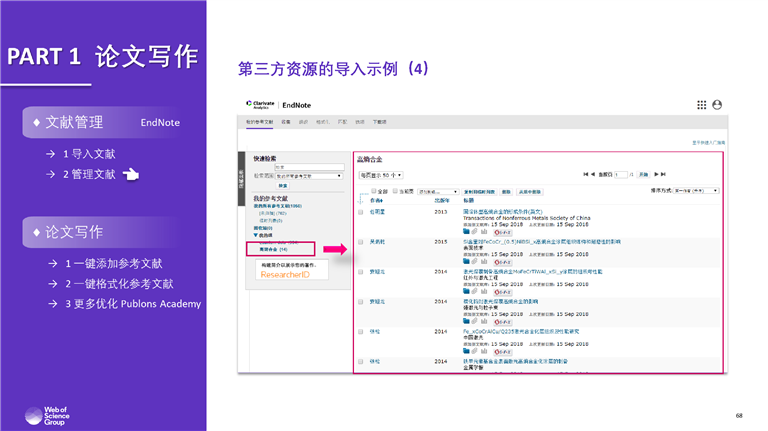Click the Web of Science Group logo

pos(47,416)
